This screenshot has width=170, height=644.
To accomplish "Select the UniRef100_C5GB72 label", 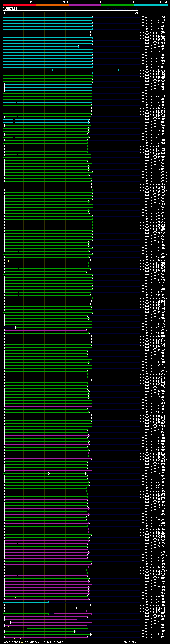I will click(152, 584).
